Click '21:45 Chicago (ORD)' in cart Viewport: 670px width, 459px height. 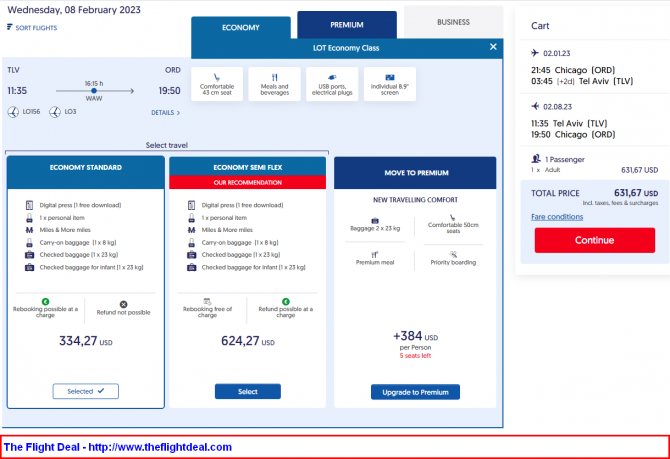pyautogui.click(x=573, y=70)
